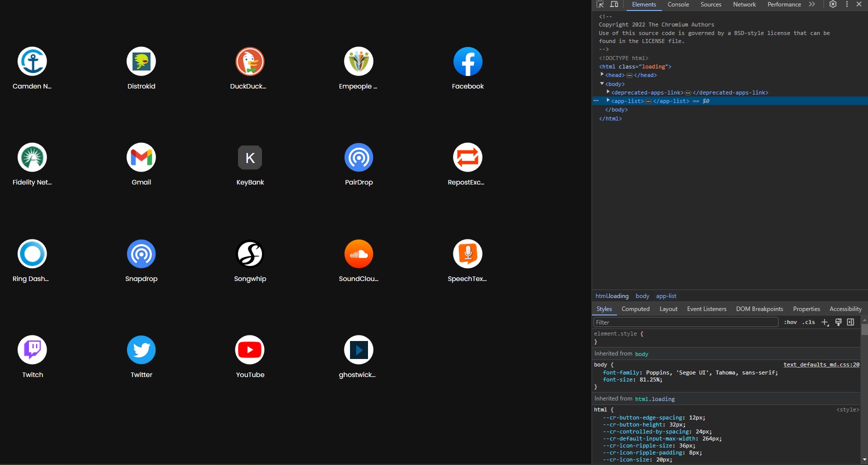Toggle element pseudo-state with :hov
Screen dimensions: 868x465
pyautogui.click(x=790, y=322)
